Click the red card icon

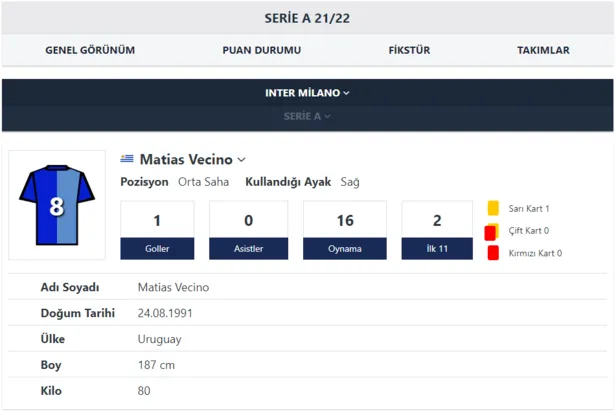pyautogui.click(x=493, y=253)
